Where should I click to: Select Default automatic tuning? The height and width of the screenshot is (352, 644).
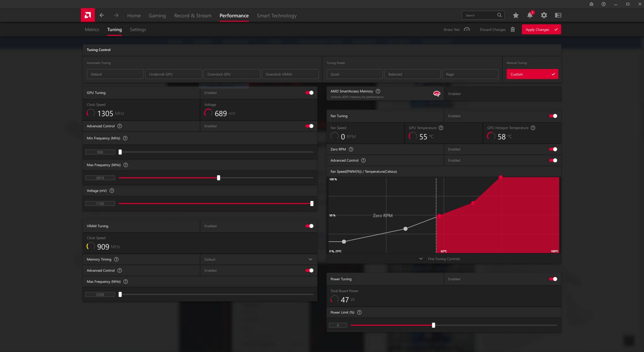[115, 74]
